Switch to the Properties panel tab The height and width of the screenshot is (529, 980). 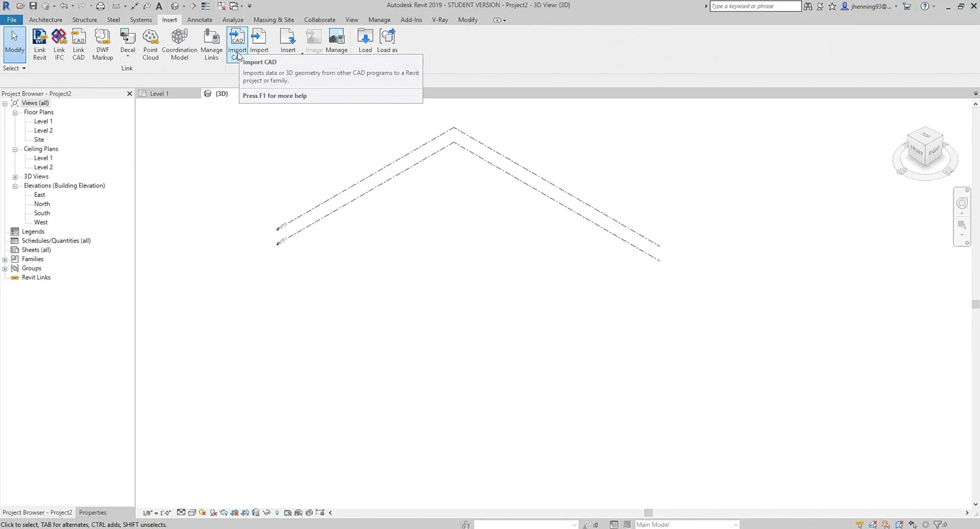93,512
